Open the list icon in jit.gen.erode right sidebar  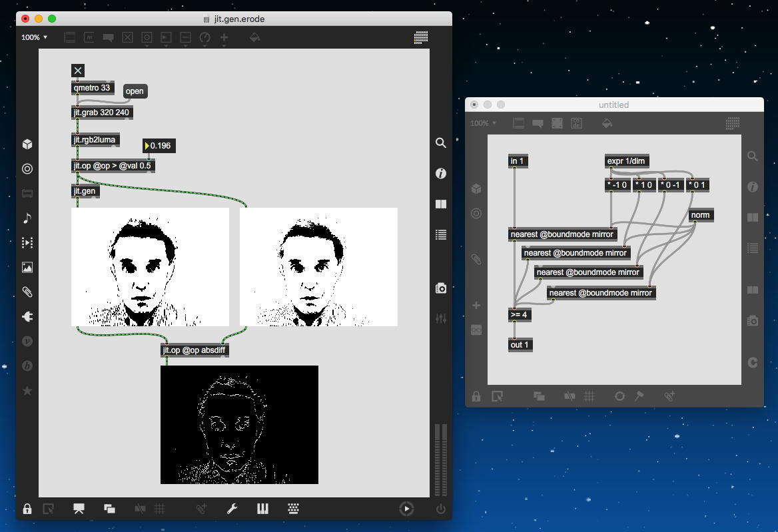(440, 234)
